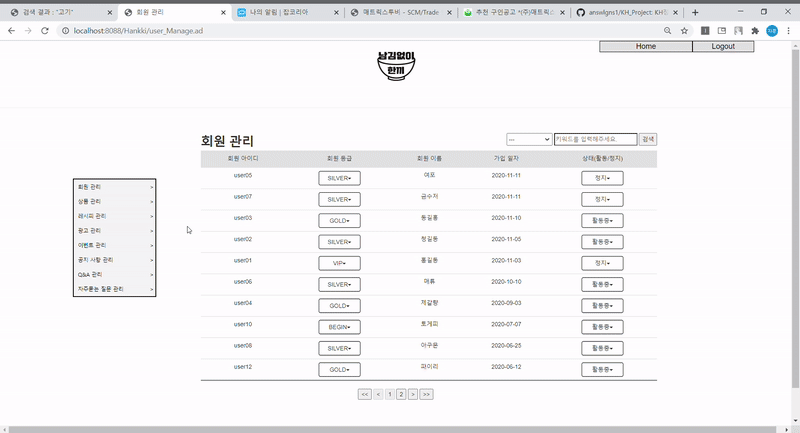Go to first page with '<<' button
The height and width of the screenshot is (433, 800).
(364, 394)
